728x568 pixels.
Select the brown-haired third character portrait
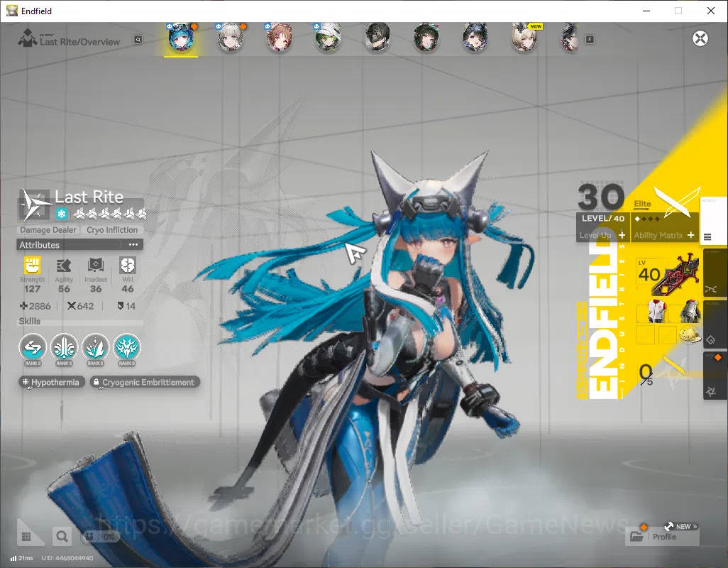tap(279, 38)
